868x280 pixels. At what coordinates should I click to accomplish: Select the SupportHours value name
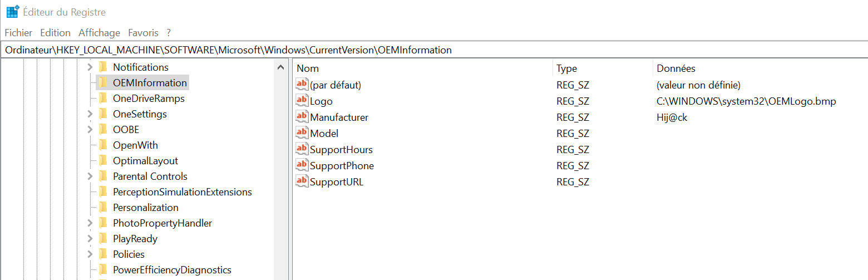[x=341, y=150]
